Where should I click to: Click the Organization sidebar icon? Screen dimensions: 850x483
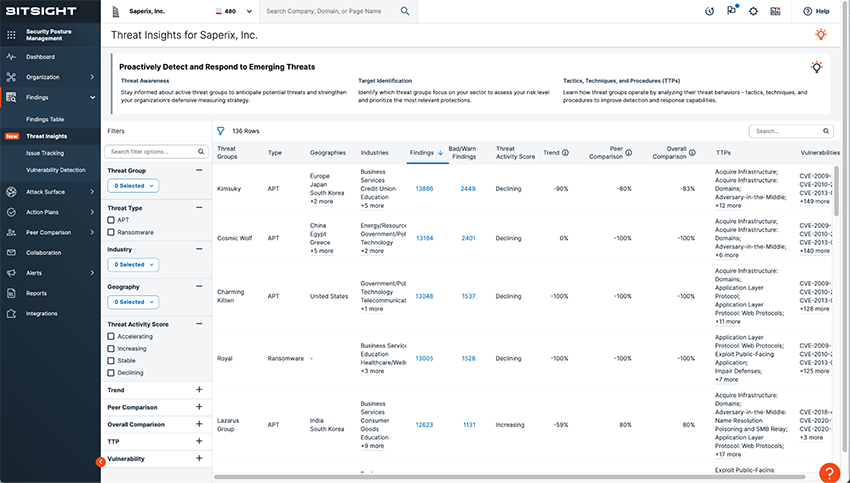point(11,77)
